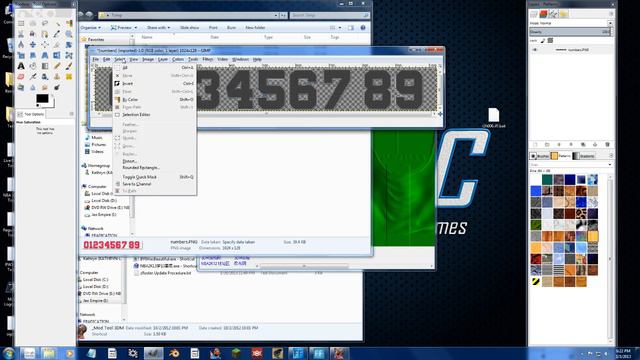Select the Move tool
The image size is (640, 360).
coord(33,44)
